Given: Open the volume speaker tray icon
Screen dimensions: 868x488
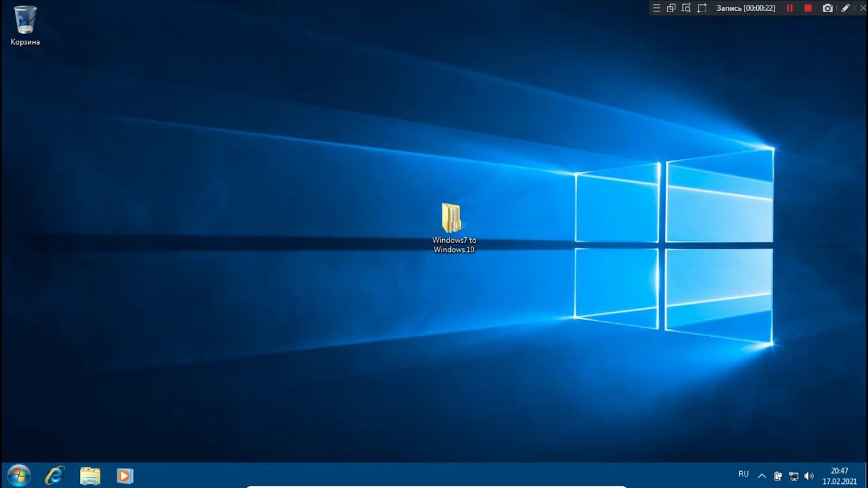Looking at the screenshot, I should point(808,476).
